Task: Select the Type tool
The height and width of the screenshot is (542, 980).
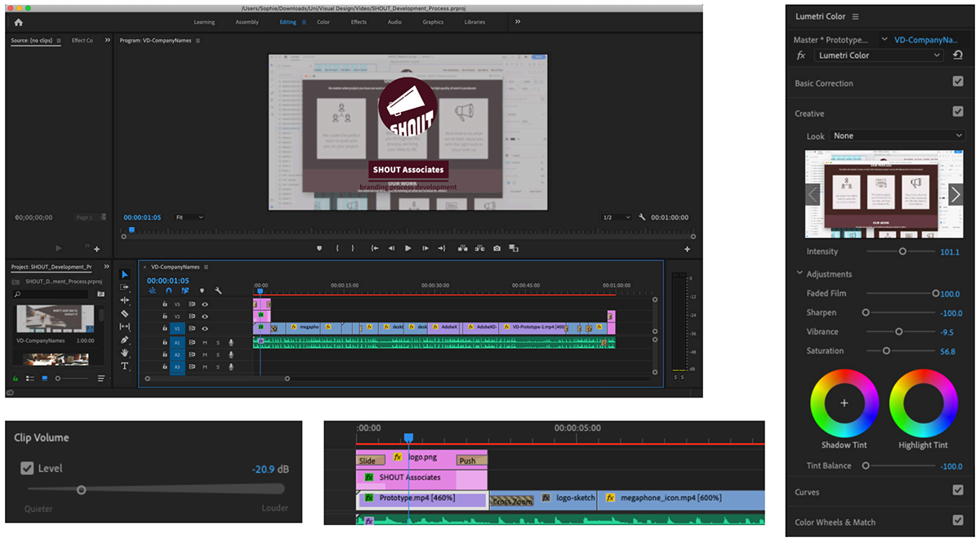Action: click(125, 366)
